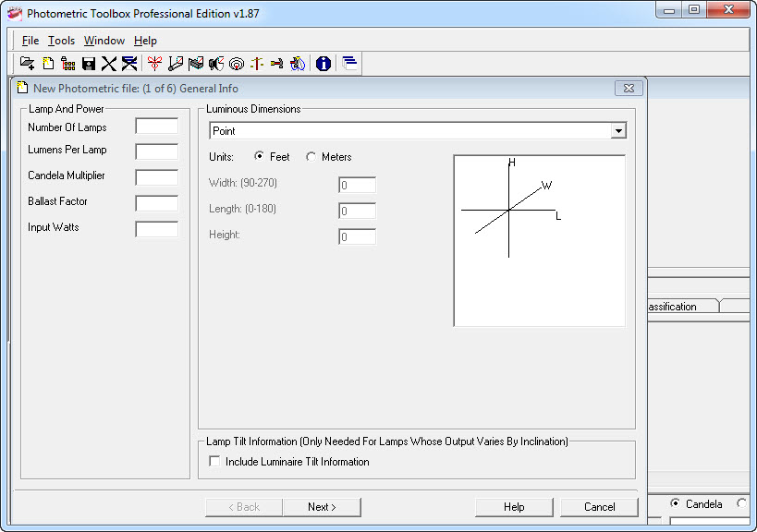The height and width of the screenshot is (532, 757).
Task: Switch to the Classification tab behind dialog
Action: tap(683, 307)
